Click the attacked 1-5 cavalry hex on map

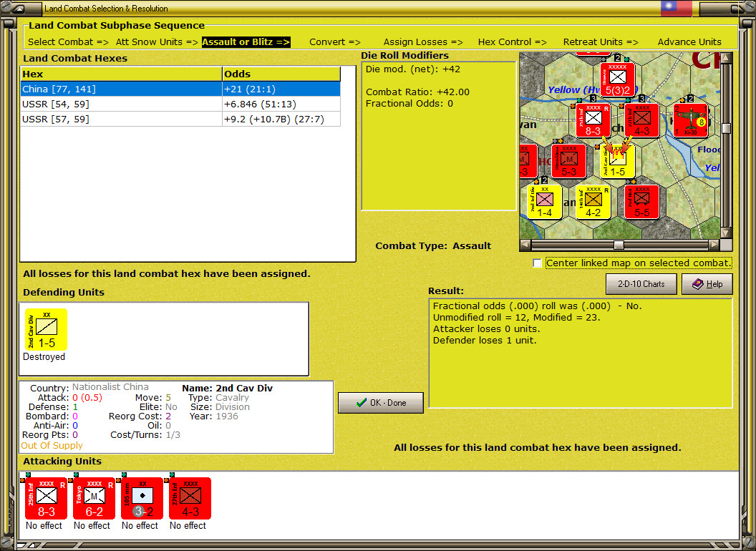coord(617,161)
